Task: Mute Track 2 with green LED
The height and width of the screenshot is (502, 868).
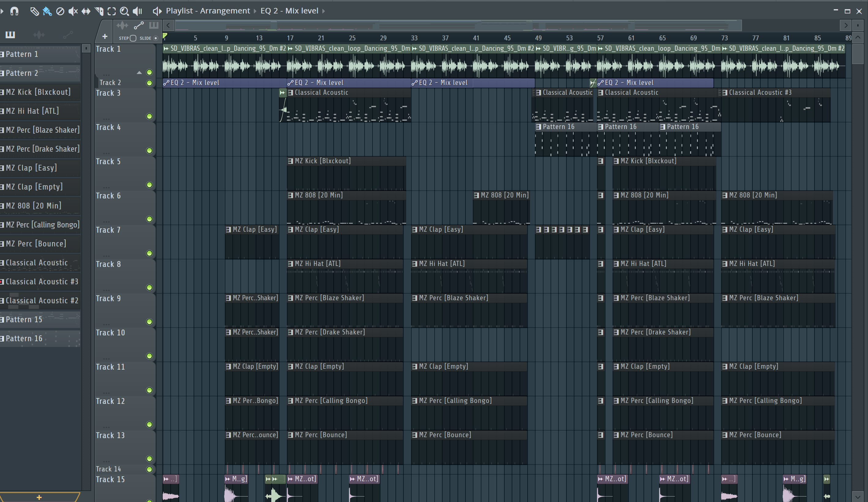Action: (150, 83)
